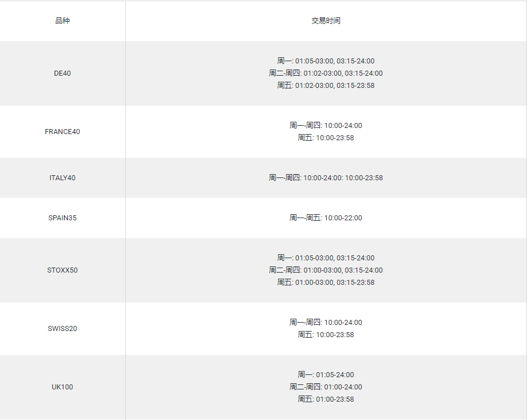This screenshot has height=420, width=527.
Task: Select the DE40 symbol cell
Action: point(62,73)
